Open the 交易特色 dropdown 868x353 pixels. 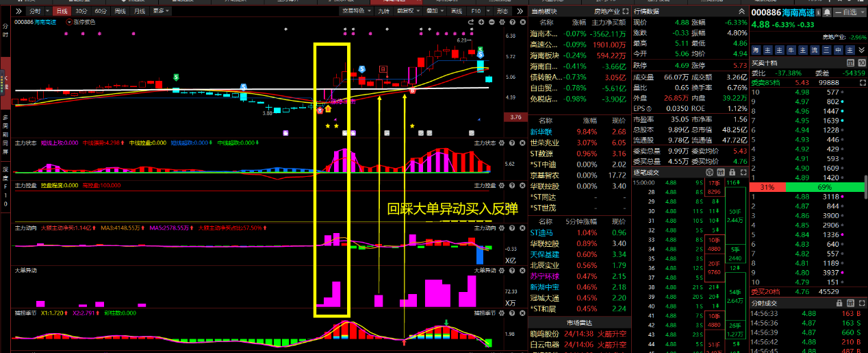(x=356, y=12)
